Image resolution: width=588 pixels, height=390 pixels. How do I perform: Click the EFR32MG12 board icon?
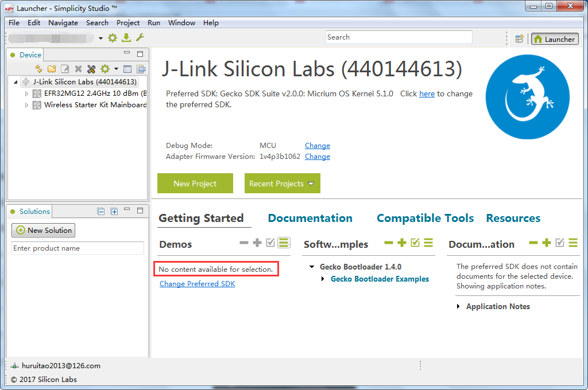37,93
